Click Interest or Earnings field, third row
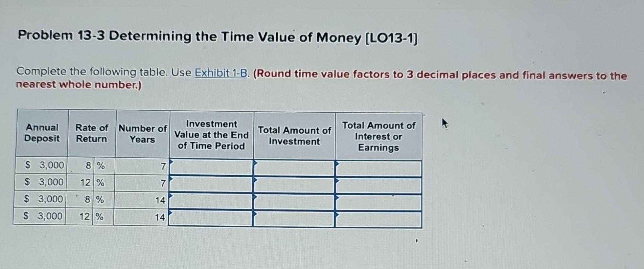Viewport: 644px width, 269px height. point(377,200)
